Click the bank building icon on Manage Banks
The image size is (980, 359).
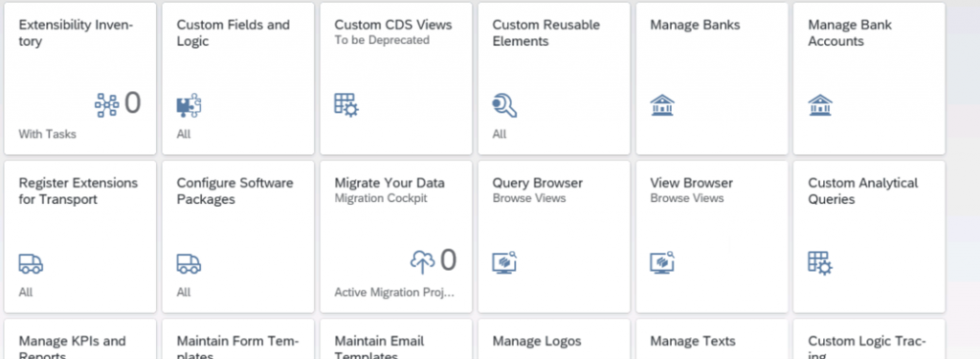tap(662, 105)
